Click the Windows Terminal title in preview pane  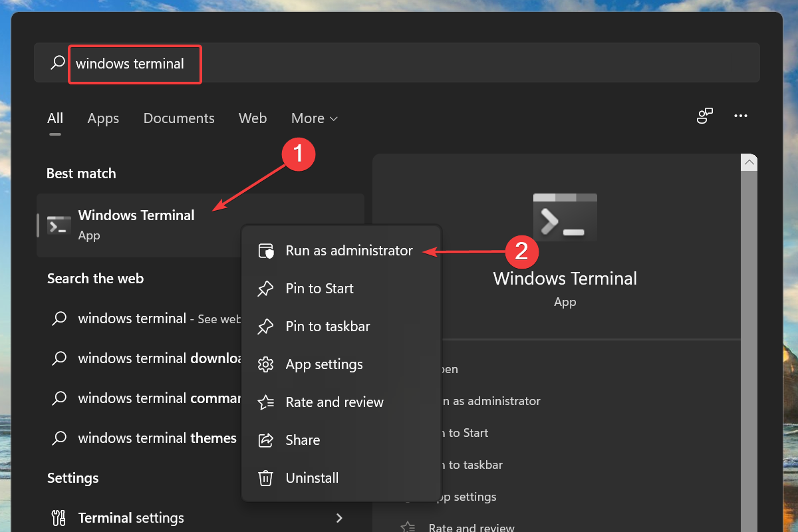565,278
